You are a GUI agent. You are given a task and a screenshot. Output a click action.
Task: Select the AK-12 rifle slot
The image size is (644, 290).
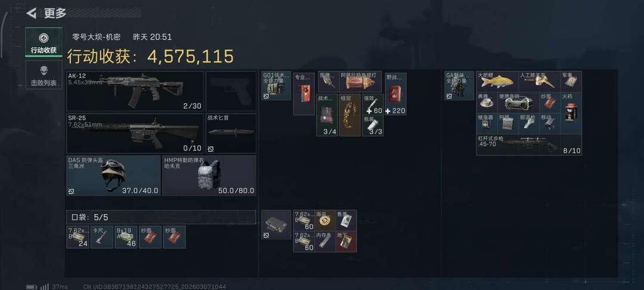pos(135,91)
